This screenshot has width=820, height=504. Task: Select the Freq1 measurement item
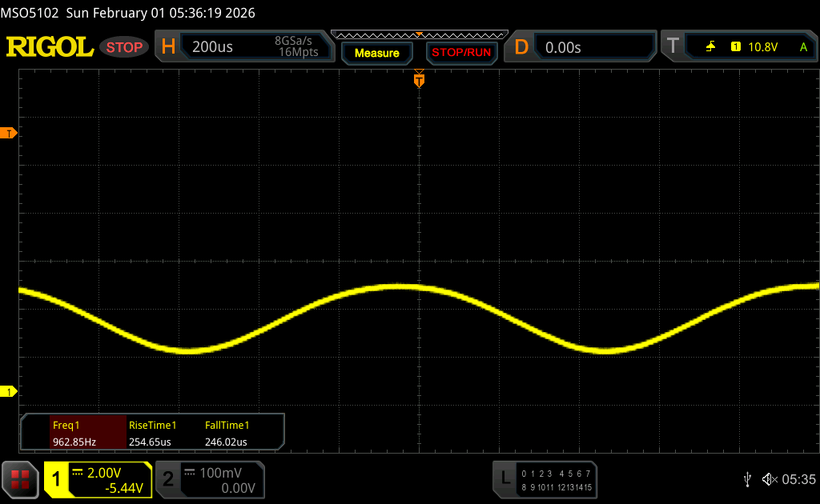click(74, 432)
